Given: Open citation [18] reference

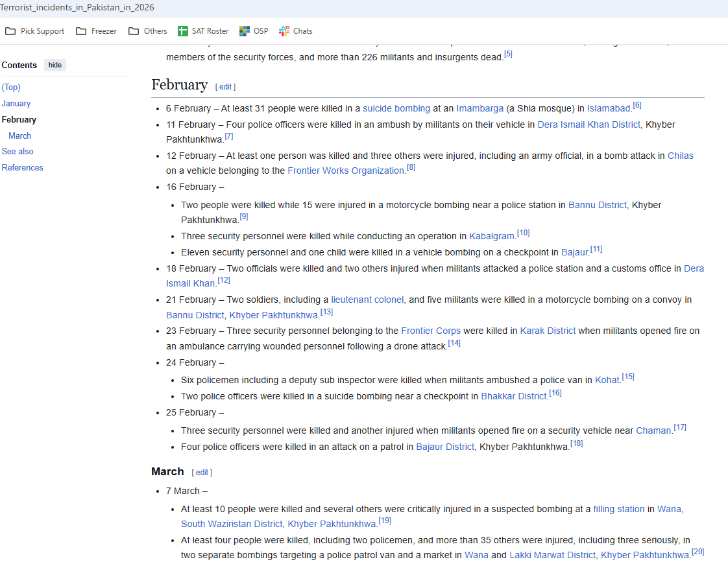Looking at the screenshot, I should pos(577,443).
